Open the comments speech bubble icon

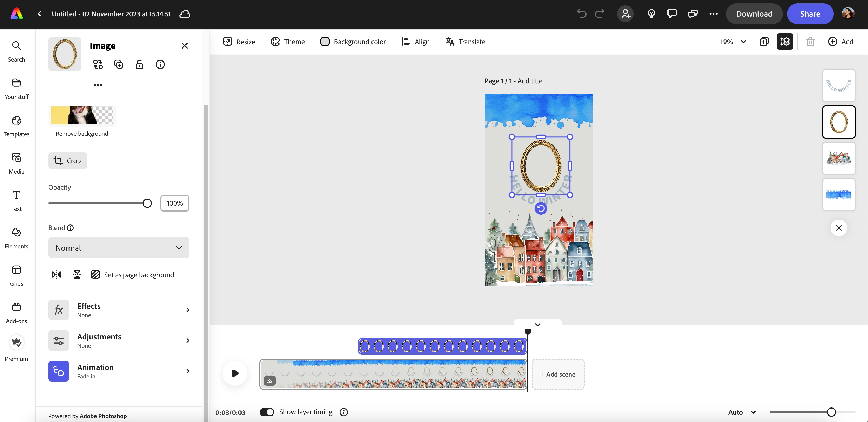pyautogui.click(x=672, y=14)
